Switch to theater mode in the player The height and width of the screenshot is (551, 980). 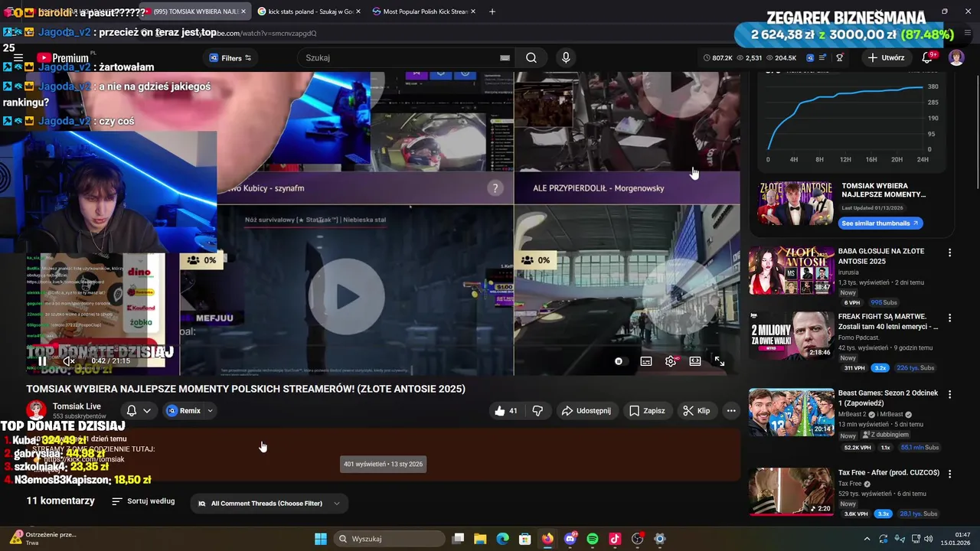pyautogui.click(x=695, y=361)
